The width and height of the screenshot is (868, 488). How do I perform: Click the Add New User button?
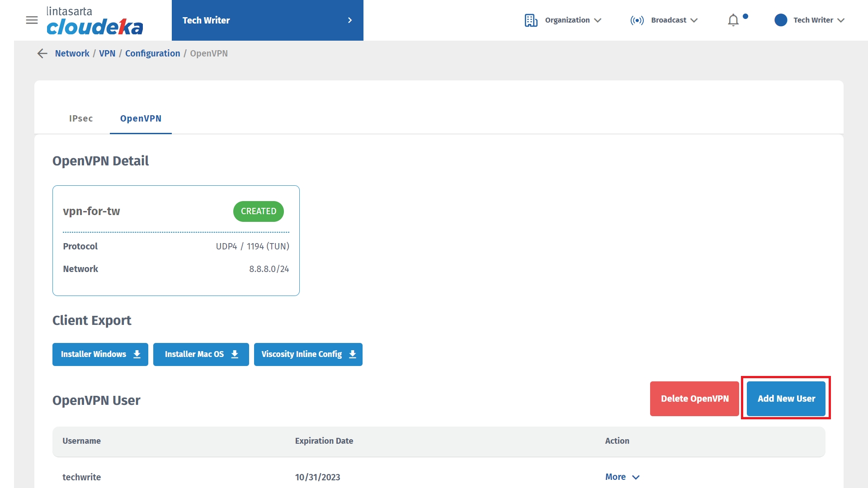pos(786,399)
